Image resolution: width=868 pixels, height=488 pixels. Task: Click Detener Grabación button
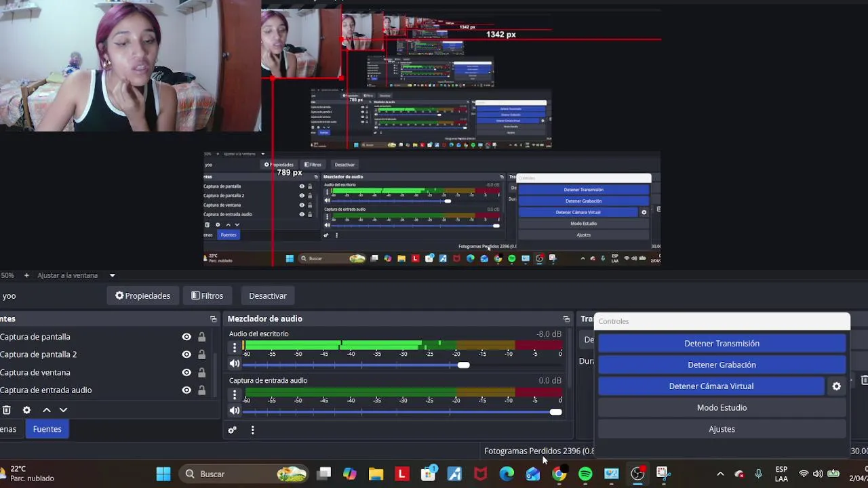[x=722, y=365]
